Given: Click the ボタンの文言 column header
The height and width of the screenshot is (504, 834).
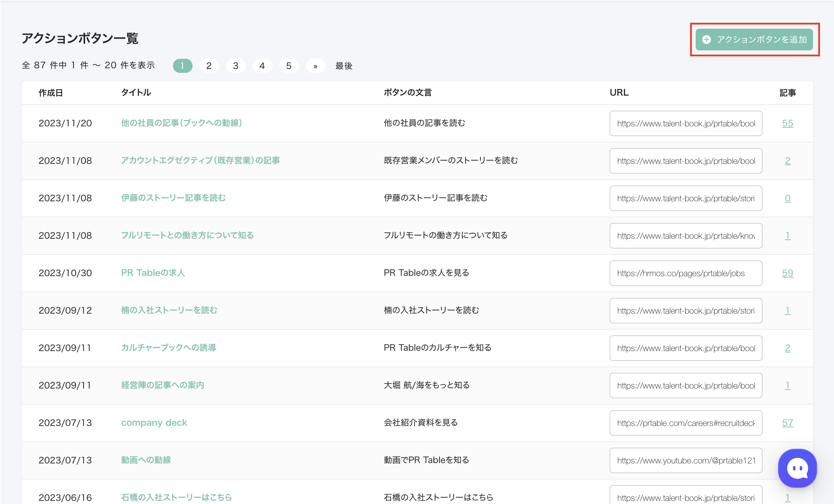Looking at the screenshot, I should [408, 92].
